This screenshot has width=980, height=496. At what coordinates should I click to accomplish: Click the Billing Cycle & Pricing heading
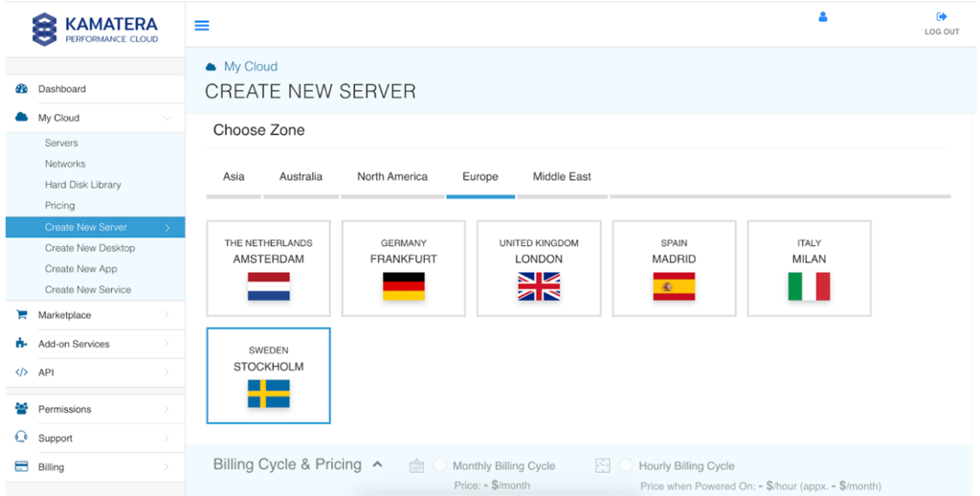(287, 464)
